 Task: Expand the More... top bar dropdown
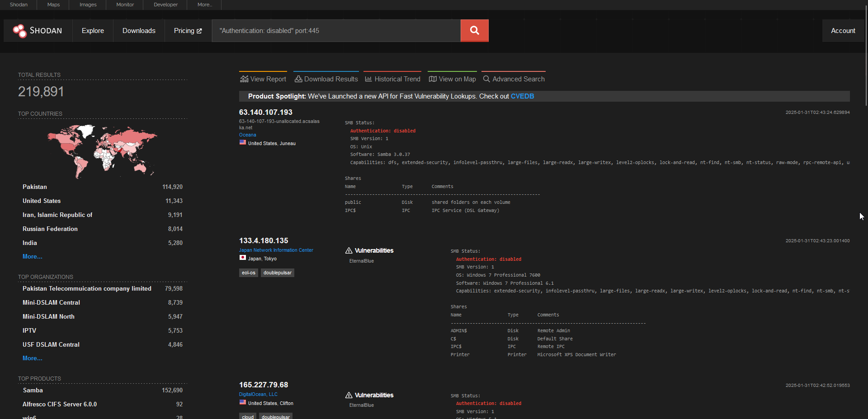point(204,5)
